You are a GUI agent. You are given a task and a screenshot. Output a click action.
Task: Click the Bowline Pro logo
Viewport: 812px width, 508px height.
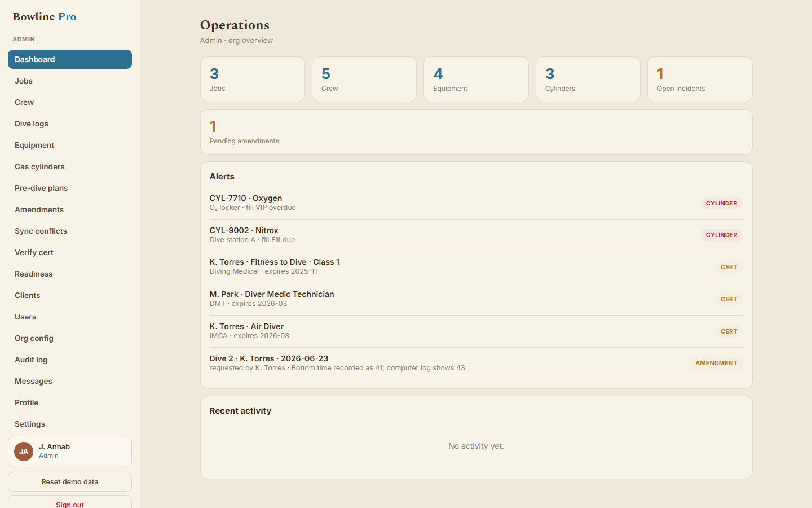45,17
